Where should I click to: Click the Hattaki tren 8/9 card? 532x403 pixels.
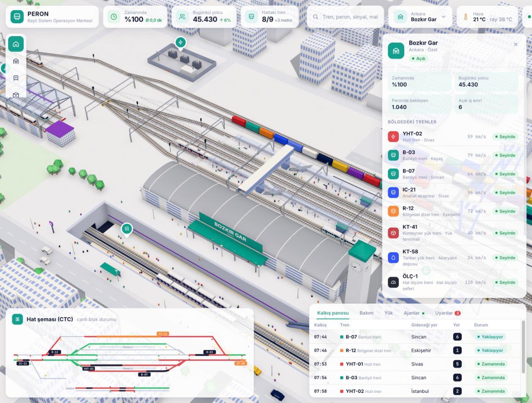[x=270, y=17]
